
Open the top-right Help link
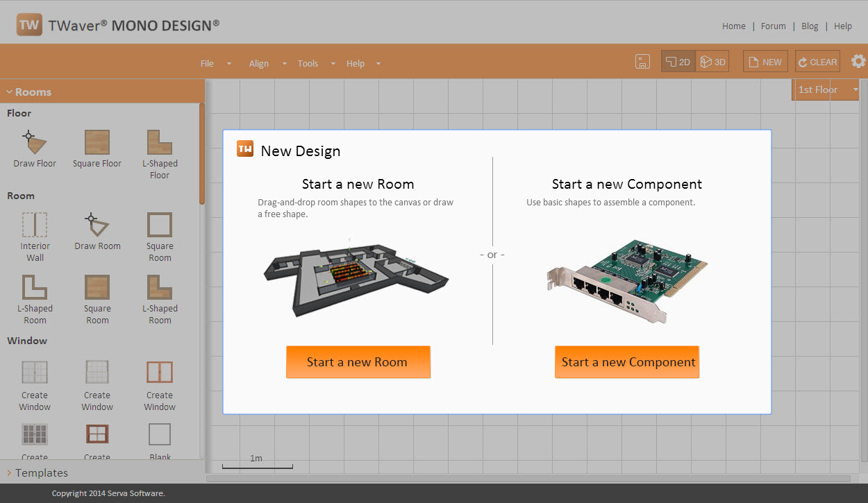coord(843,26)
